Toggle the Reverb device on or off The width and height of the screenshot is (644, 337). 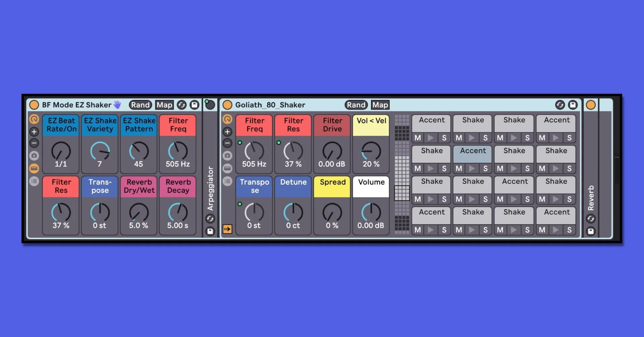(591, 105)
